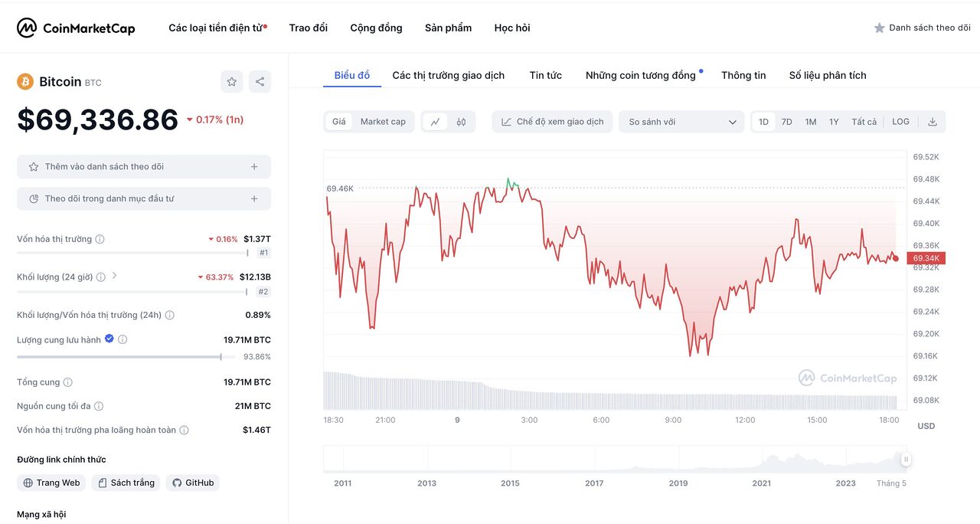Screen dimensions: 980x524
Task: Set chart range to 1D
Action: [x=763, y=122]
